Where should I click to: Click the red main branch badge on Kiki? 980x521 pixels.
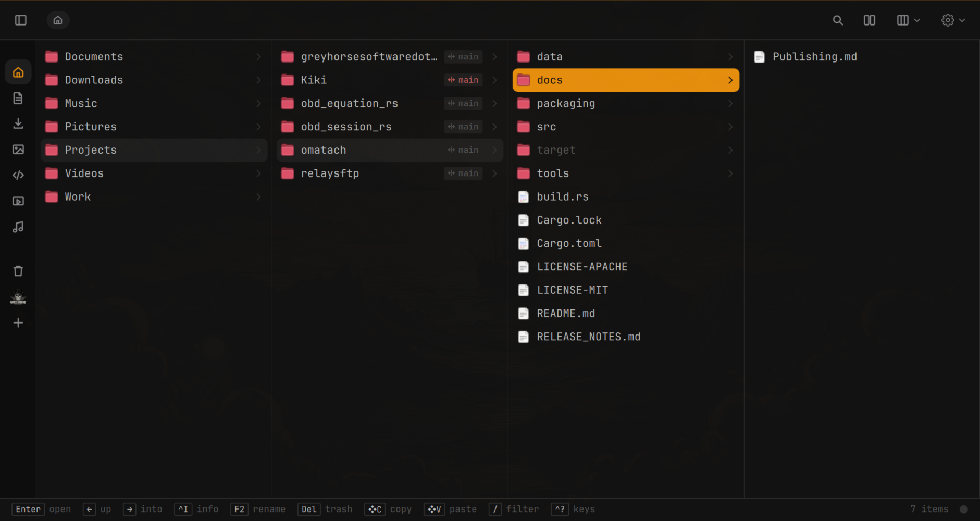point(463,80)
